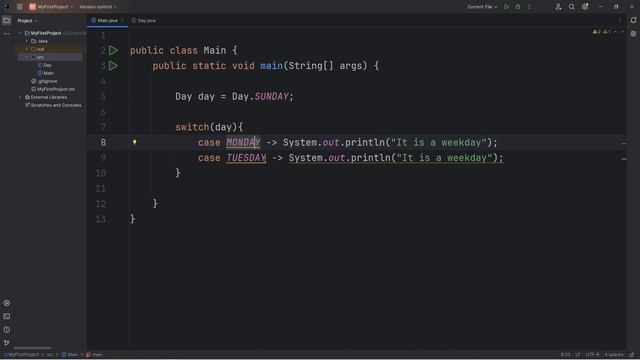
Task: Select Scratches and Consoles node
Action: tap(53, 105)
